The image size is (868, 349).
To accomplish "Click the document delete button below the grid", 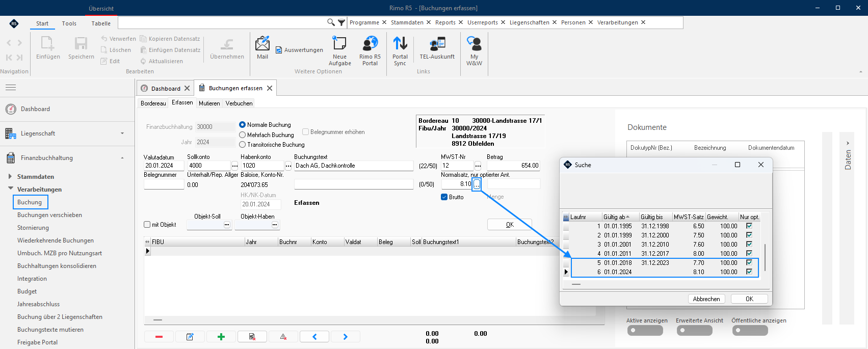I will coord(252,337).
